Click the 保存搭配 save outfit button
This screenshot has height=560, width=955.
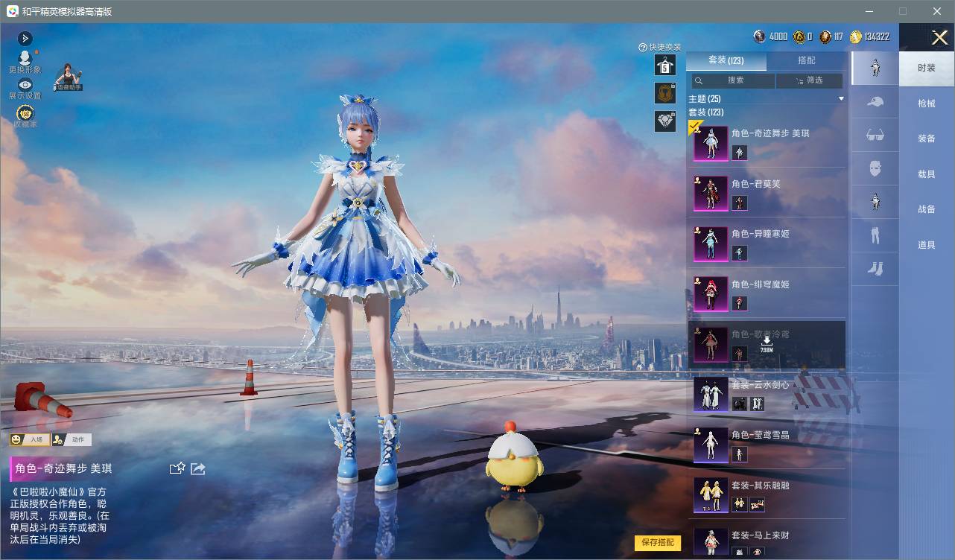[658, 542]
